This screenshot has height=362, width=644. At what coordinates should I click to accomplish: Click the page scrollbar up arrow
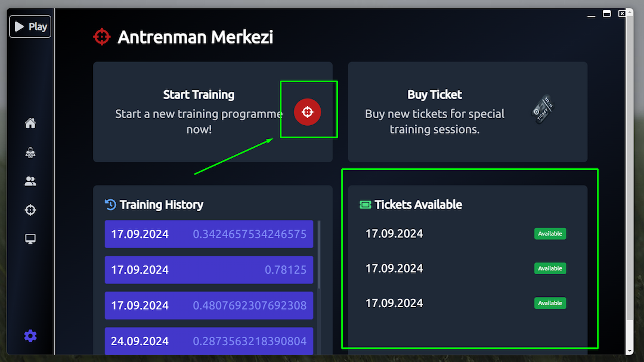[630, 13]
